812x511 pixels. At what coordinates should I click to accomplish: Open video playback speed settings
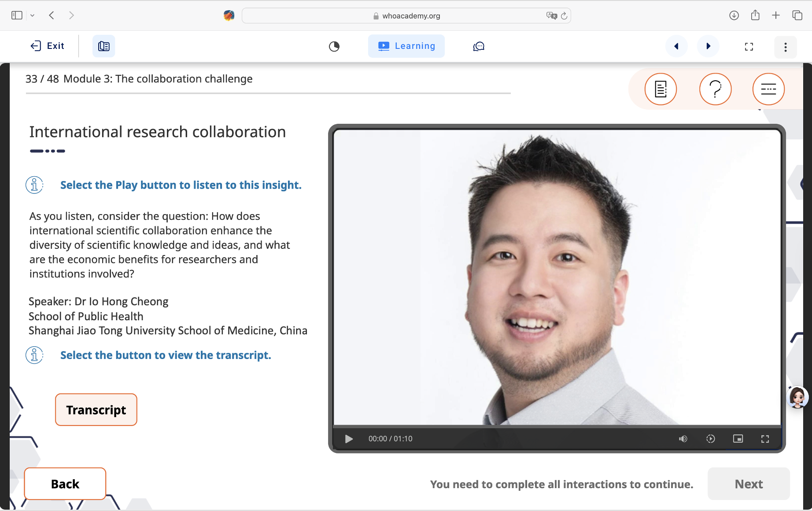(710, 439)
